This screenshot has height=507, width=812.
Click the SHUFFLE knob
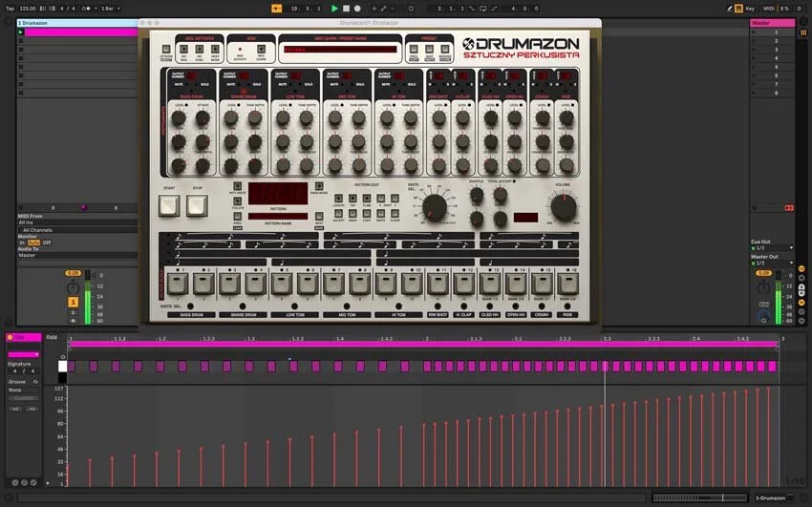pos(477,195)
